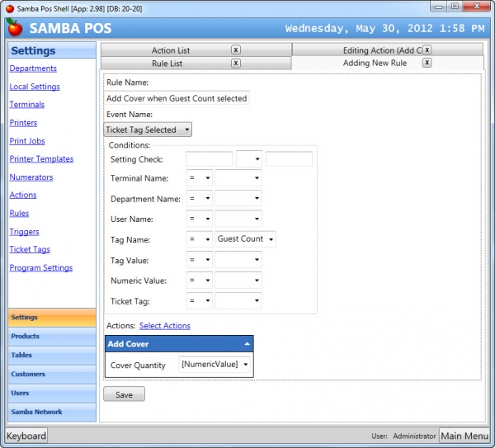495x448 pixels.
Task: Close the Rule List tab
Action: [x=235, y=64]
